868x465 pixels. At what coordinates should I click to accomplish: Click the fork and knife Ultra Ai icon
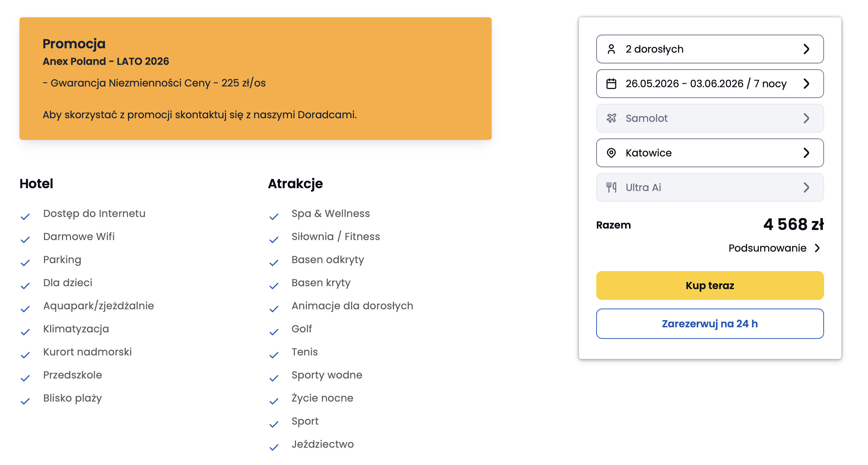click(x=611, y=187)
